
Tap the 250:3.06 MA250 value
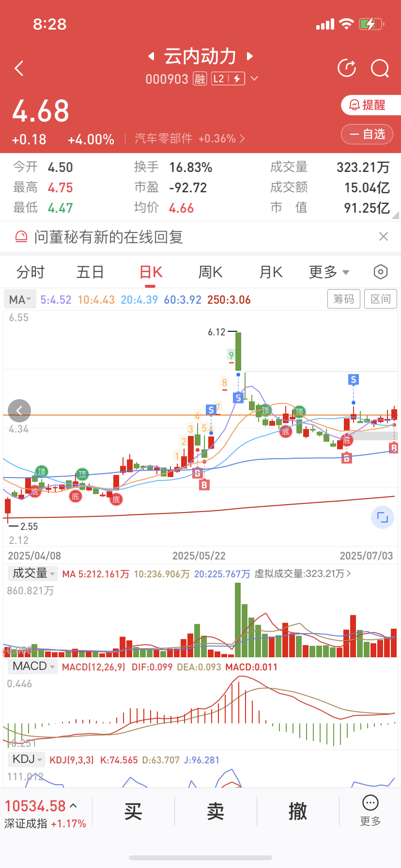click(x=229, y=300)
